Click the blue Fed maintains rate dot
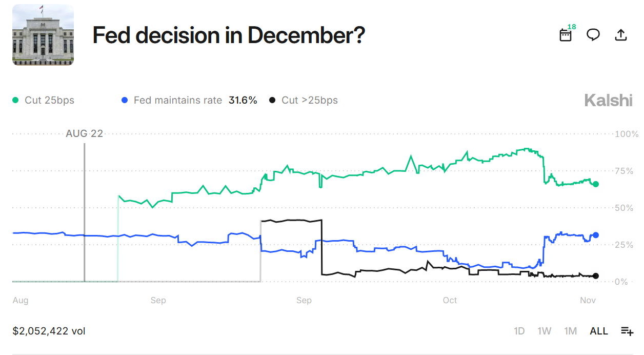The height and width of the screenshot is (355, 644). 124,101
